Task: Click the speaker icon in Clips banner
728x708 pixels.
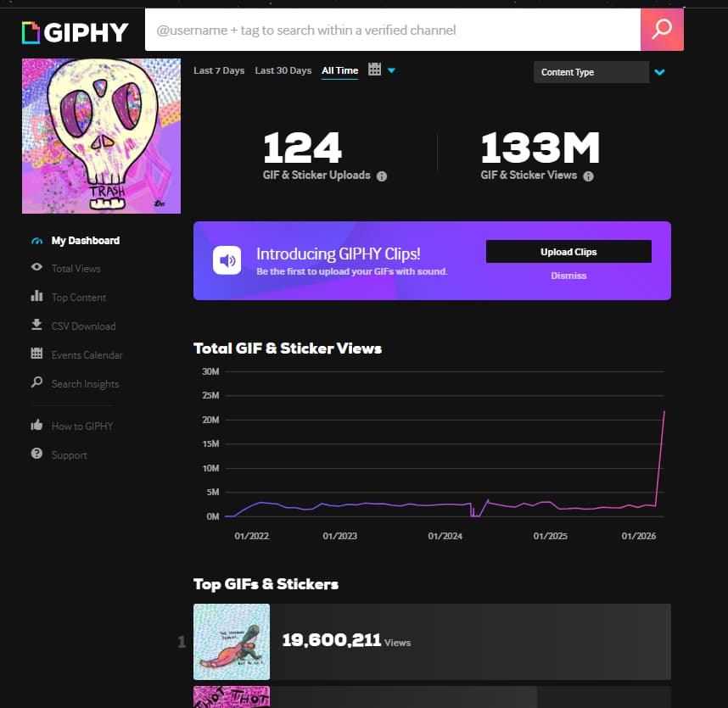Action: coord(227,260)
